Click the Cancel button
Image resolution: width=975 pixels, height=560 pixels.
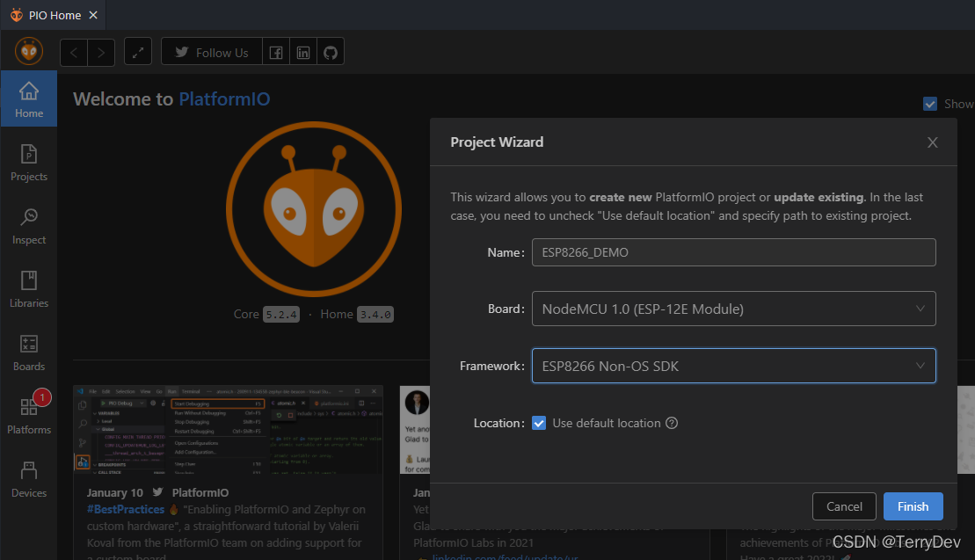(x=844, y=506)
